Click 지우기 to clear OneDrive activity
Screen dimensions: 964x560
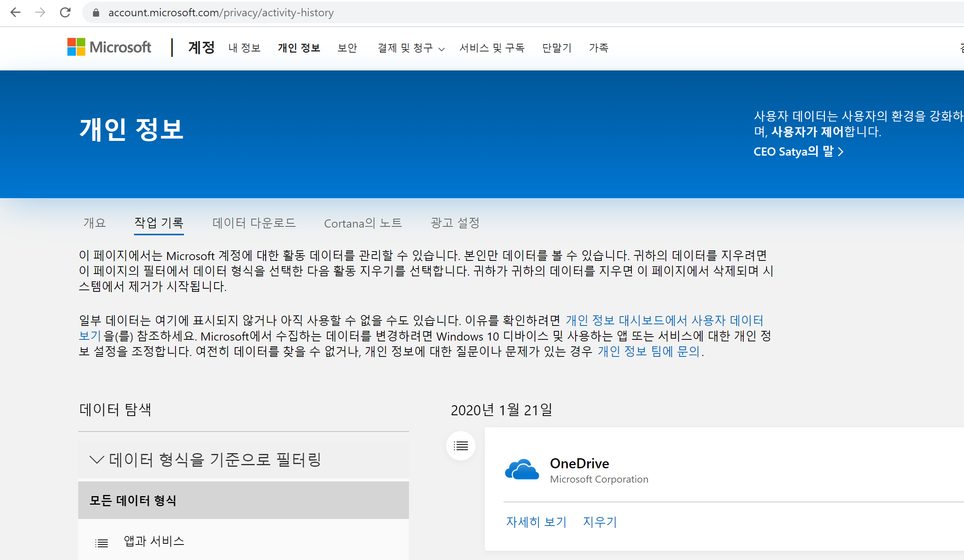pyautogui.click(x=600, y=522)
